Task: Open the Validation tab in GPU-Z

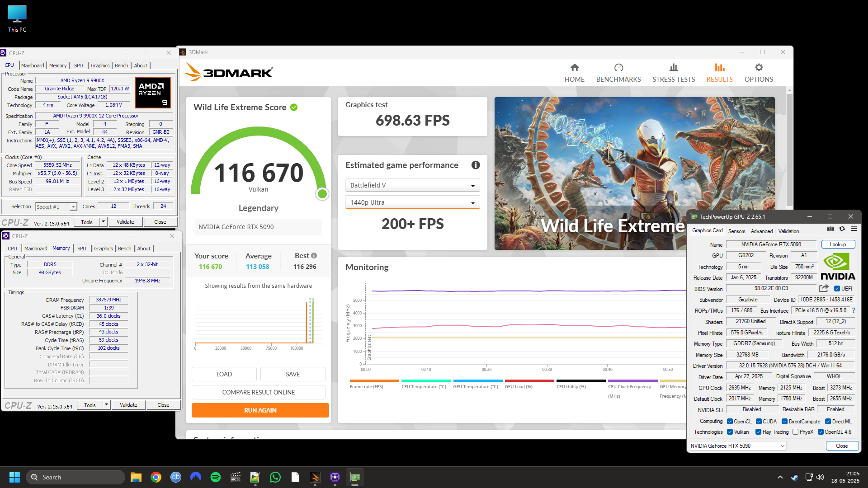Action: pyautogui.click(x=788, y=231)
